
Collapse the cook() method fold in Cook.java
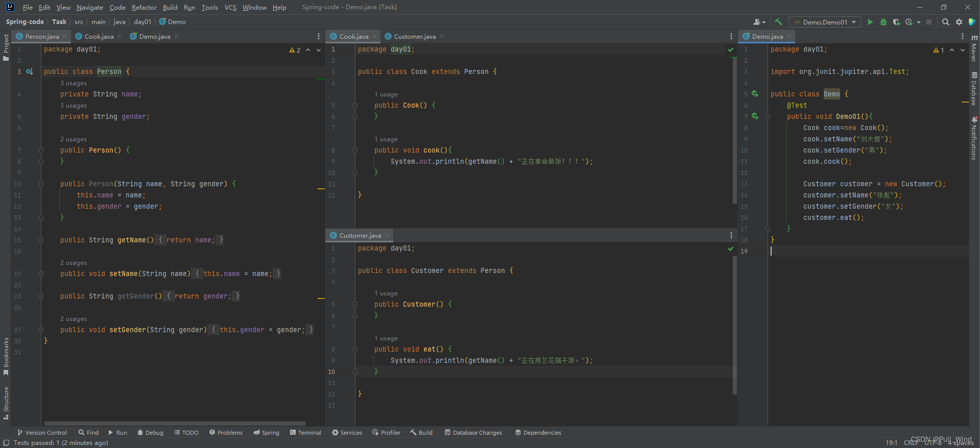pos(355,150)
